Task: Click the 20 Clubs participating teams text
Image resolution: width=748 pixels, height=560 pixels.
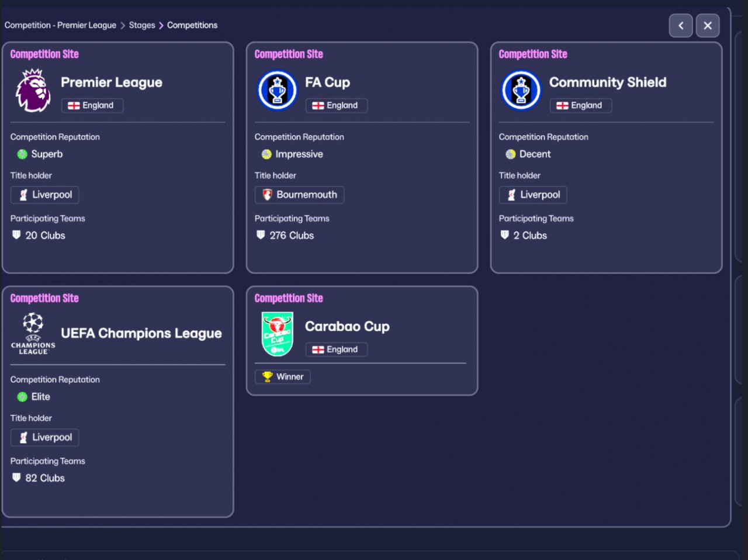Action: [45, 235]
